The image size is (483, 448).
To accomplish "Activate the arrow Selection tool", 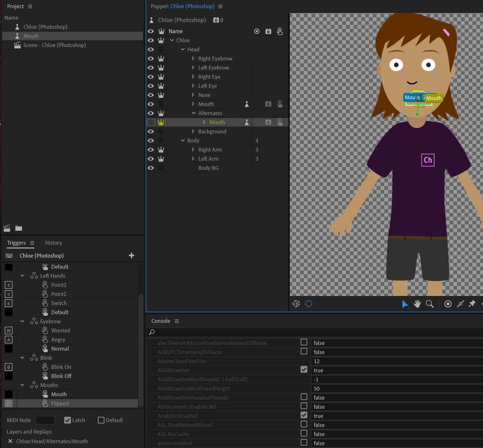I will tap(404, 304).
